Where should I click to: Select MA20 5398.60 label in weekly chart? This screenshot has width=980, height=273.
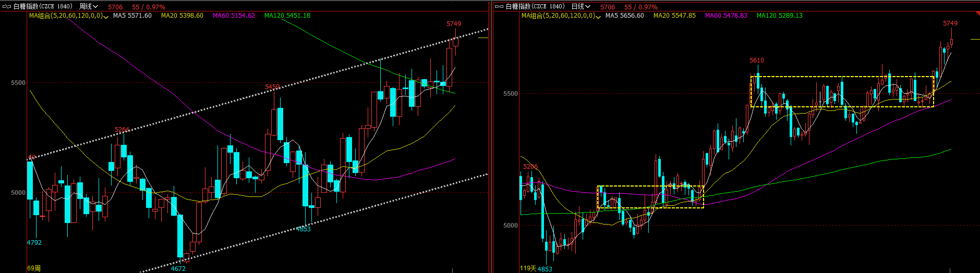coord(182,16)
